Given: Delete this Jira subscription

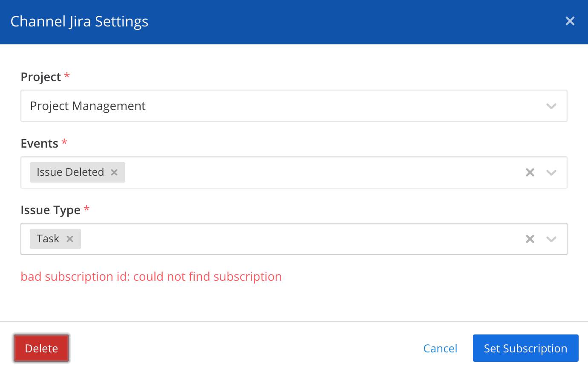Looking at the screenshot, I should click(x=41, y=348).
